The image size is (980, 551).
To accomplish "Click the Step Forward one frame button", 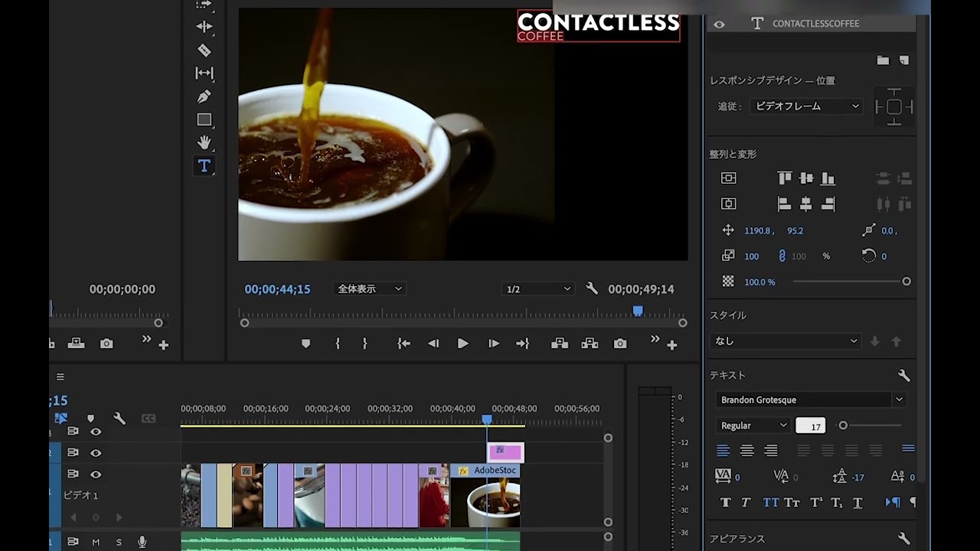I will tap(494, 344).
